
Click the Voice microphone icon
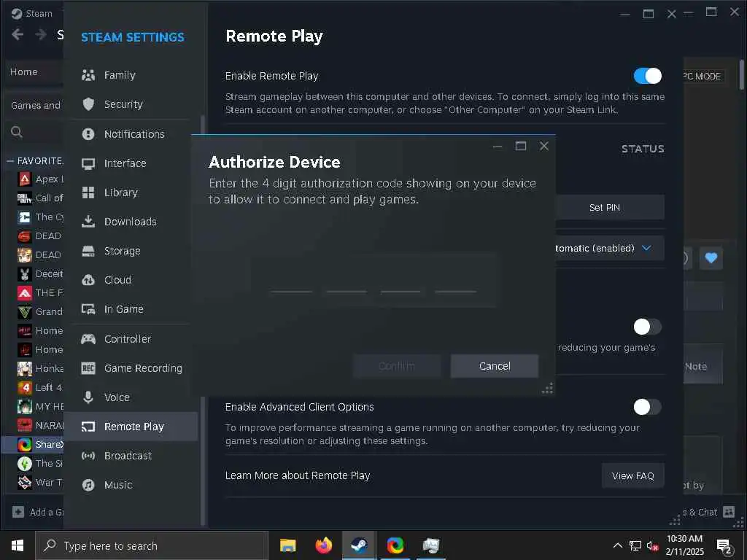88,397
